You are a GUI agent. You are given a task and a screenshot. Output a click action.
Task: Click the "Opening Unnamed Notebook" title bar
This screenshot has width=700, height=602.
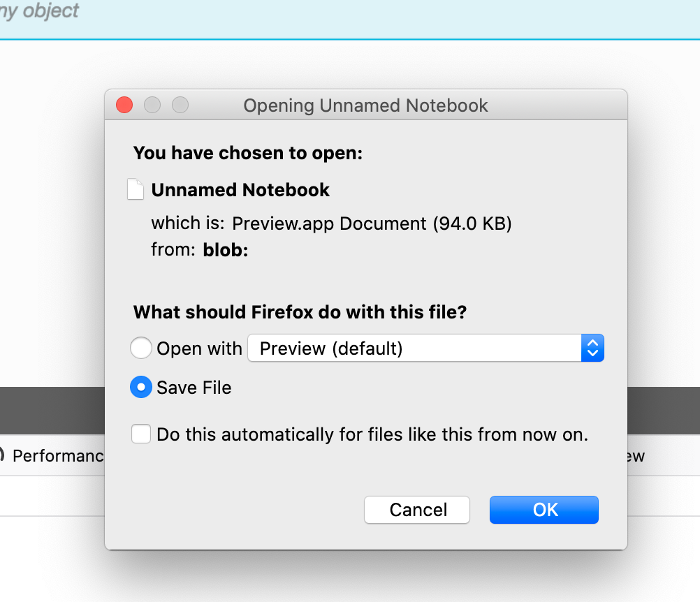tap(365, 105)
